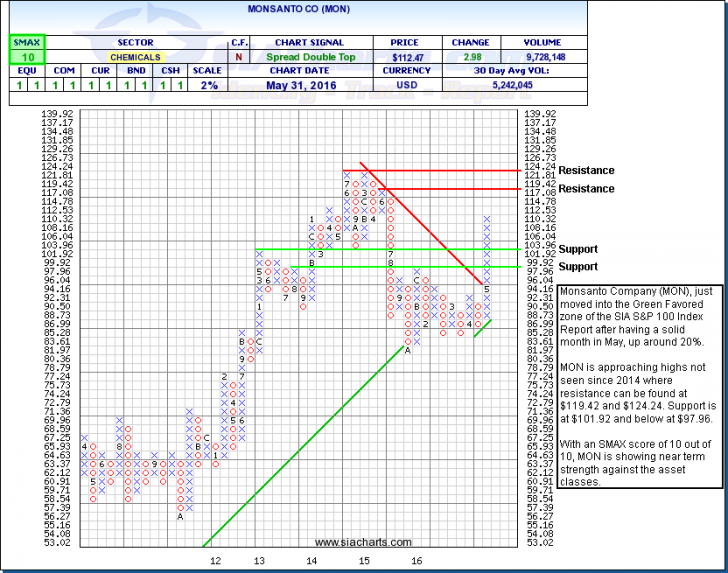Click the lower Resistance label at 119.42
The image size is (728, 573).
(x=586, y=188)
